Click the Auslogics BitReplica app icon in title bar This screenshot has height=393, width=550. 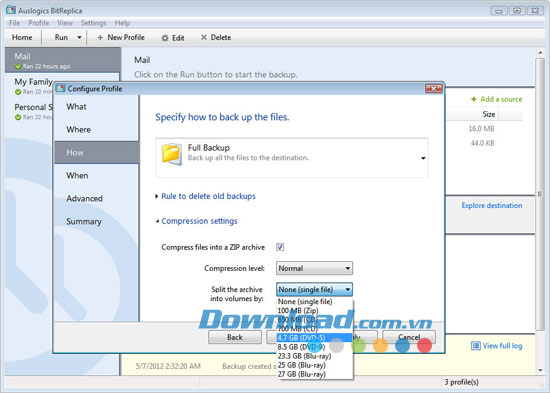tap(11, 10)
